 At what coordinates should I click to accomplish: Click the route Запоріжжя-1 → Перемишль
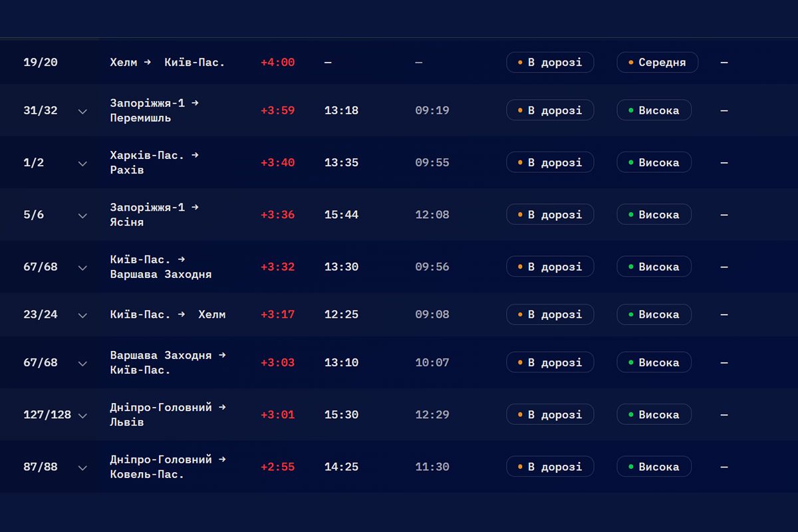click(x=155, y=110)
